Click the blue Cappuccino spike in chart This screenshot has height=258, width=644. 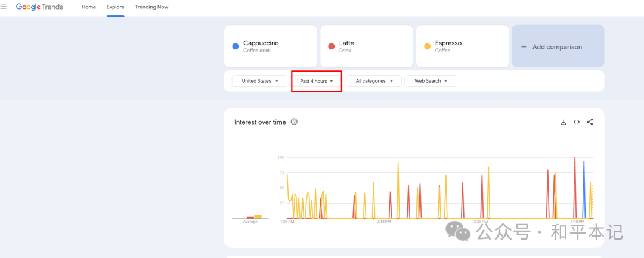(x=584, y=189)
